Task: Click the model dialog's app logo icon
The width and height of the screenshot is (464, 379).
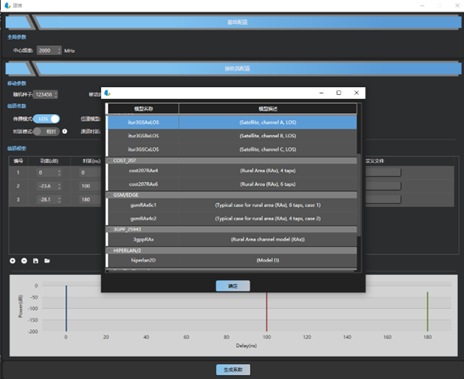Action: [x=107, y=93]
